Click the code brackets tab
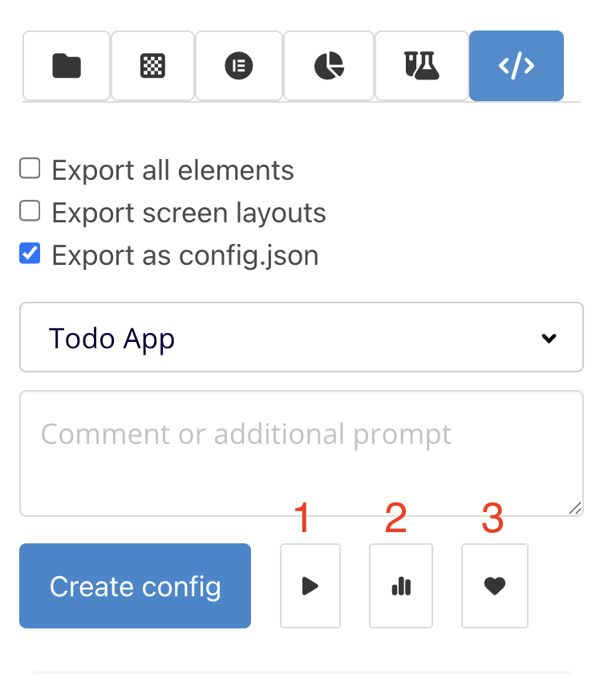 click(x=516, y=66)
